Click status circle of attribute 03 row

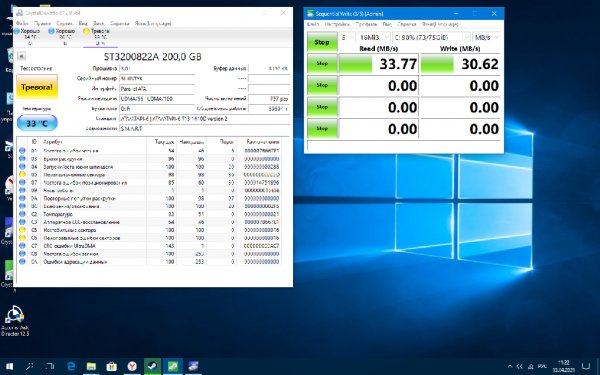(22, 159)
